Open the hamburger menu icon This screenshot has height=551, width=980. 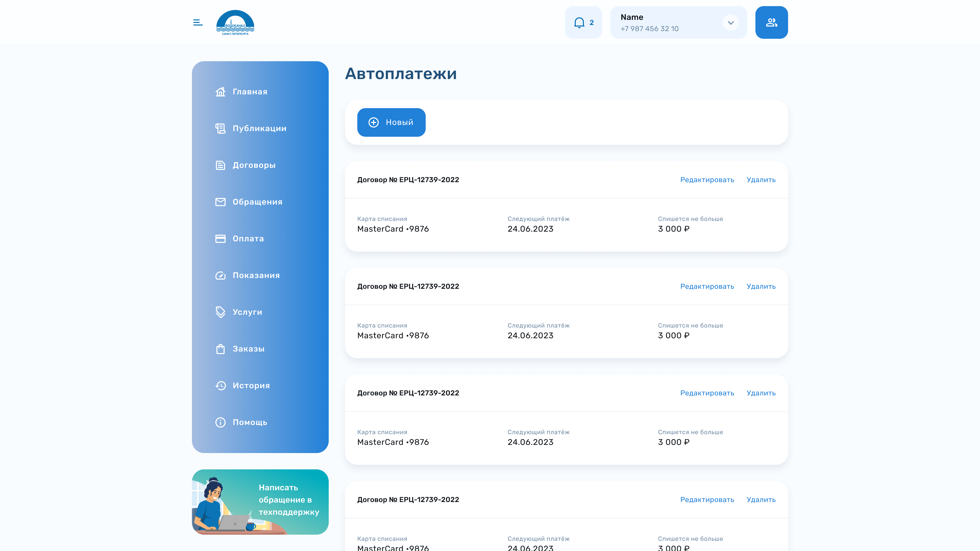coord(198,22)
